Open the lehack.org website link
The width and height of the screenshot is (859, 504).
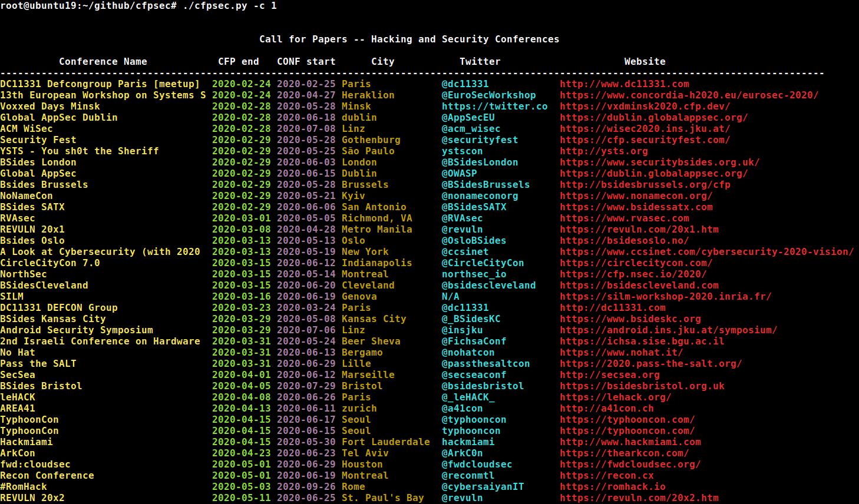click(616, 397)
